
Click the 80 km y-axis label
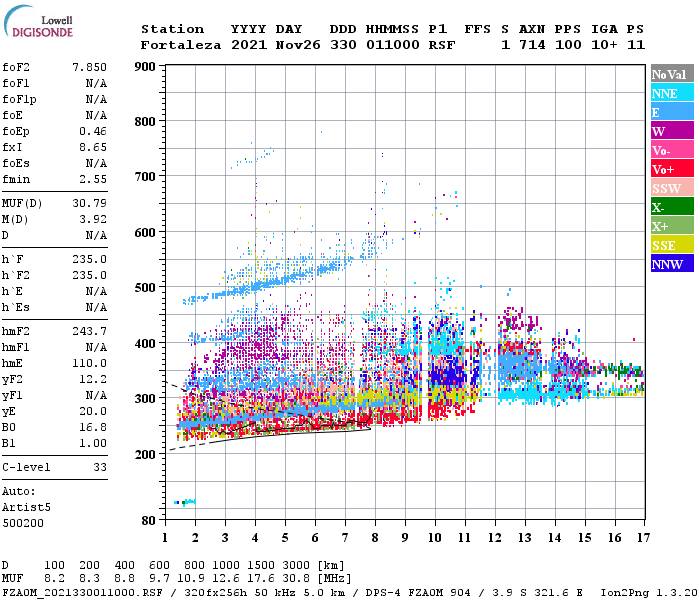pos(148,521)
